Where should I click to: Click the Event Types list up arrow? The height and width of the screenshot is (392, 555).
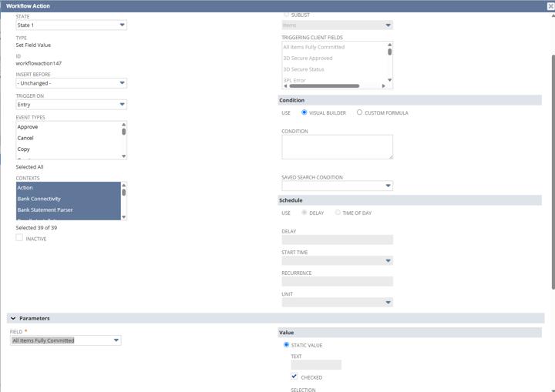click(x=123, y=125)
